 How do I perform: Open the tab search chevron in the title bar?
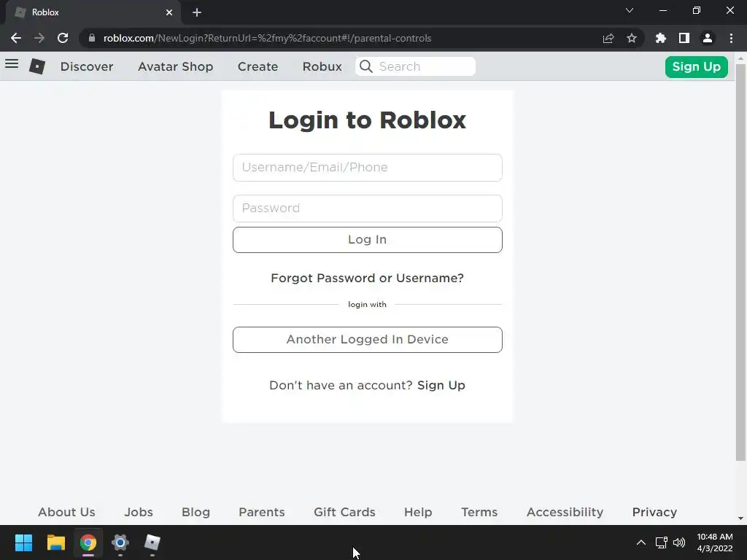630,10
